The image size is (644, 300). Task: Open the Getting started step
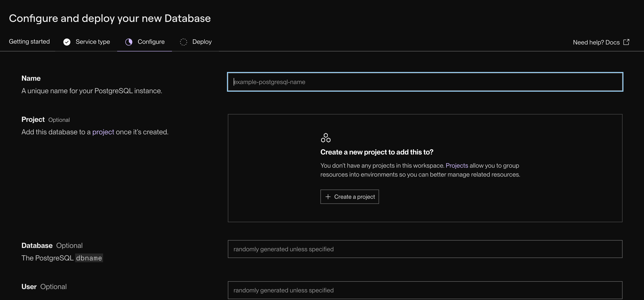coord(29,42)
